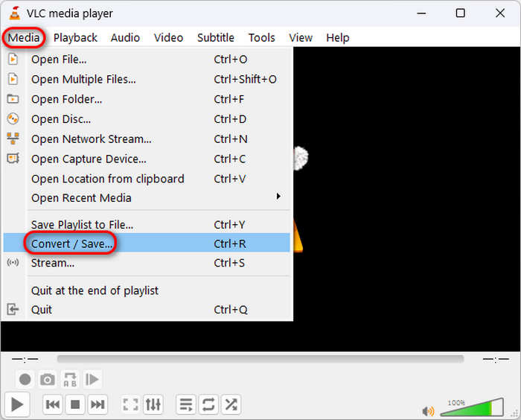
Task: Click the Open Capture Device icon
Action: (x=13, y=159)
